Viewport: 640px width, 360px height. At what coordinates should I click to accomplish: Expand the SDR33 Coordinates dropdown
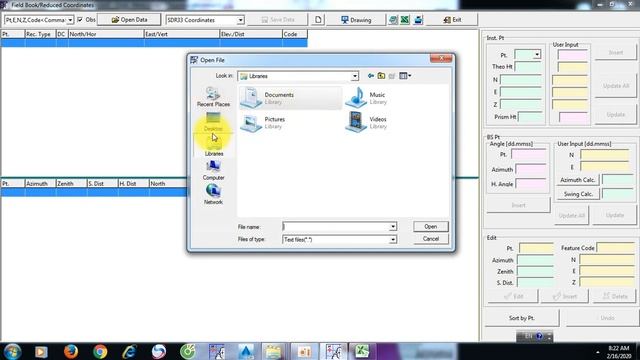click(x=240, y=20)
